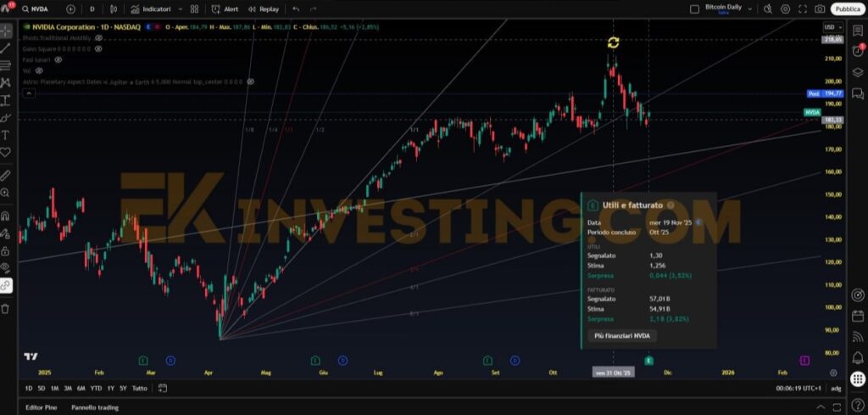Delete drawings with the trash icon

[x=6, y=309]
